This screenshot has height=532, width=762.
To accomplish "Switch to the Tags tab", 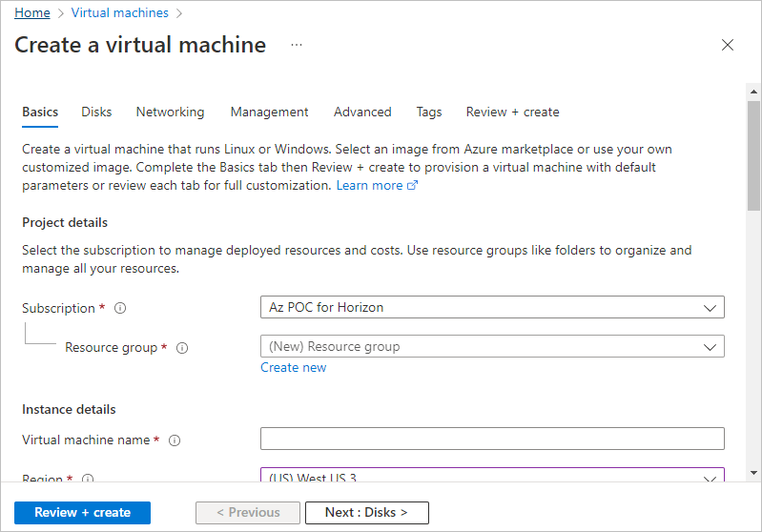I will [429, 113].
